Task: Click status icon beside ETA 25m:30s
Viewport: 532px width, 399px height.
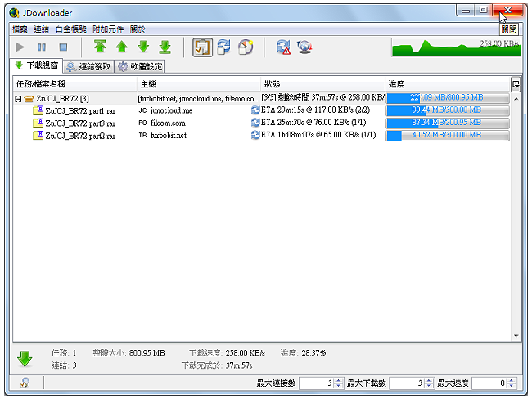Action: pos(255,123)
